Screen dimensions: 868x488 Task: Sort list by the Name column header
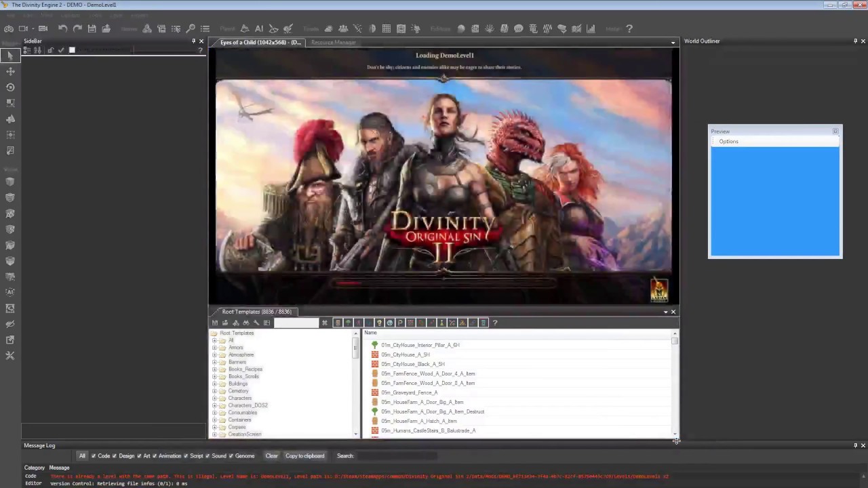(x=518, y=333)
